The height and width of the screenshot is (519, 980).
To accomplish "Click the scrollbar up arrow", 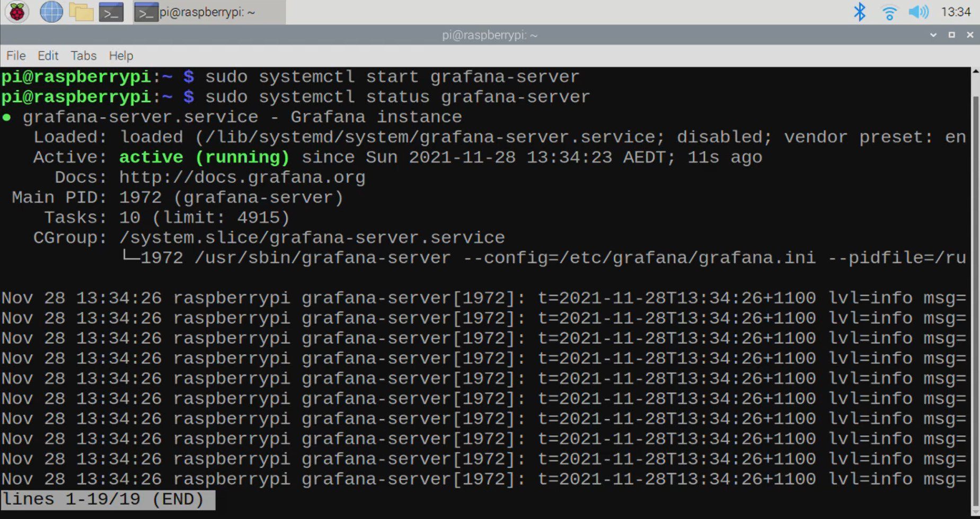I will [x=975, y=71].
